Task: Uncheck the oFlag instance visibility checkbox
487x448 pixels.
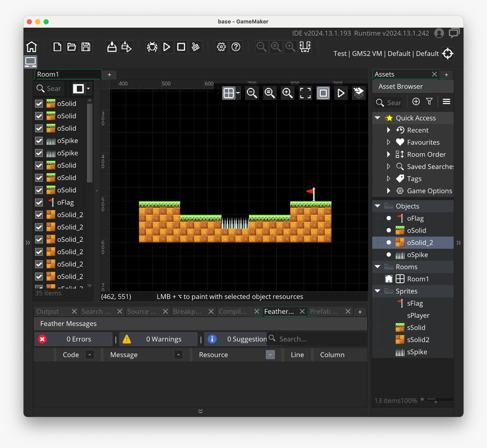Action: (39, 203)
